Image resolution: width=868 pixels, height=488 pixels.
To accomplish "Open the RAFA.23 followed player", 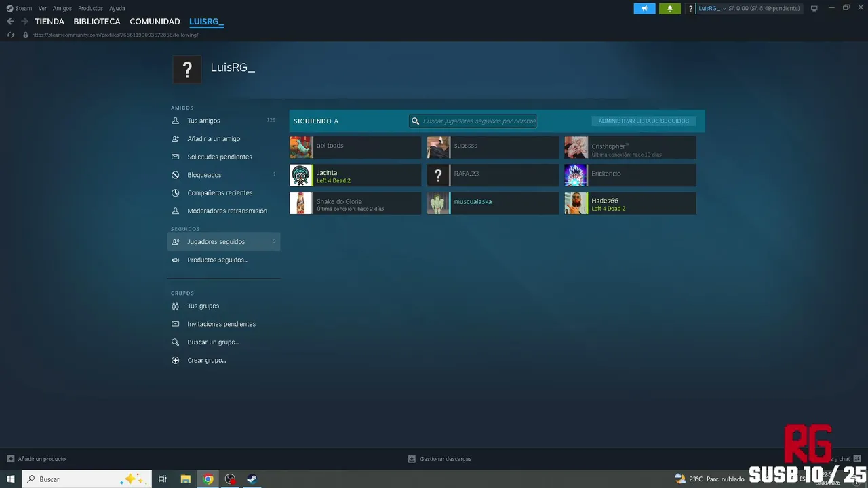I will [493, 176].
